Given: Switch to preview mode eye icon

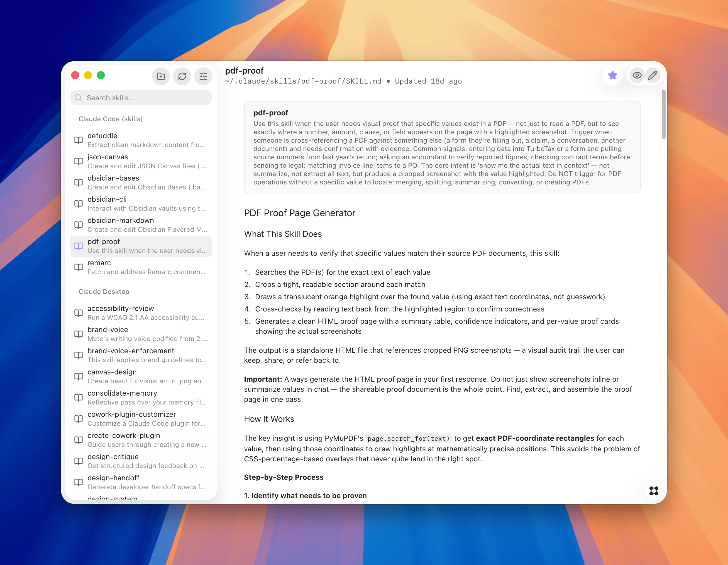Looking at the screenshot, I should (x=637, y=76).
